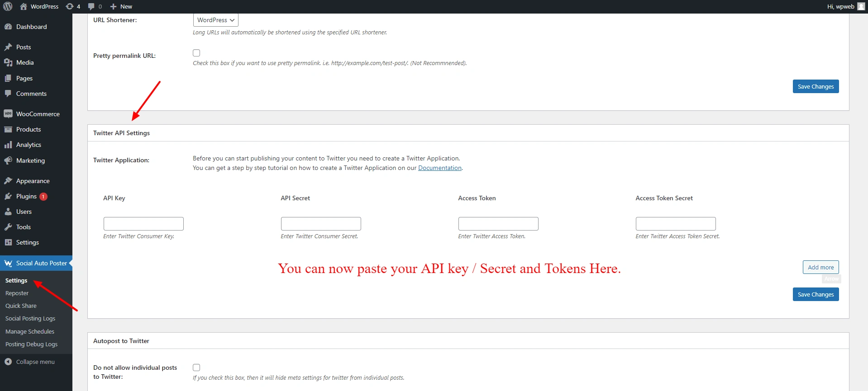Focus the API Secret input field

pyautogui.click(x=321, y=224)
